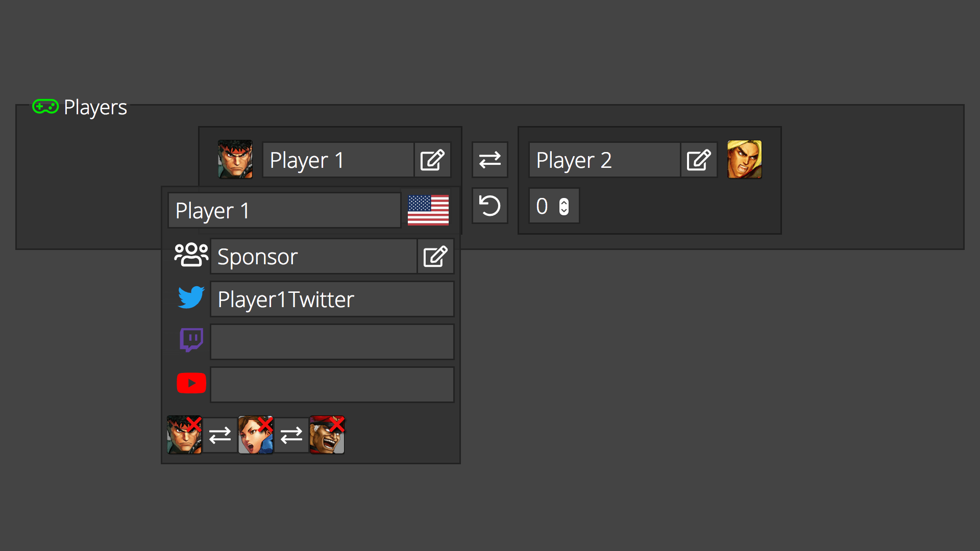
Task: Click the empty YouTube channel input field
Action: 332,385
